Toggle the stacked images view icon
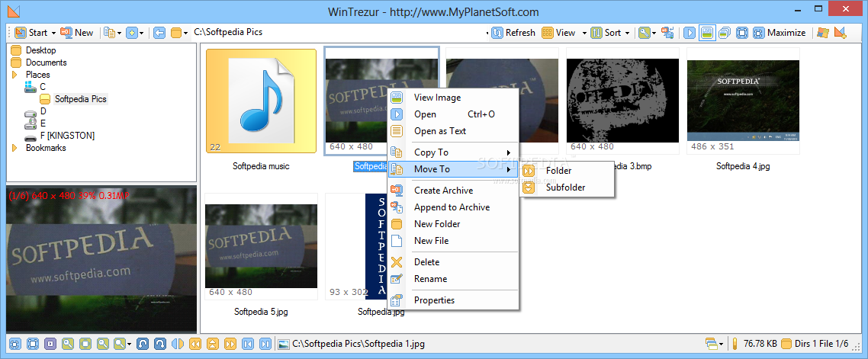The height and width of the screenshot is (359, 868). [x=724, y=33]
